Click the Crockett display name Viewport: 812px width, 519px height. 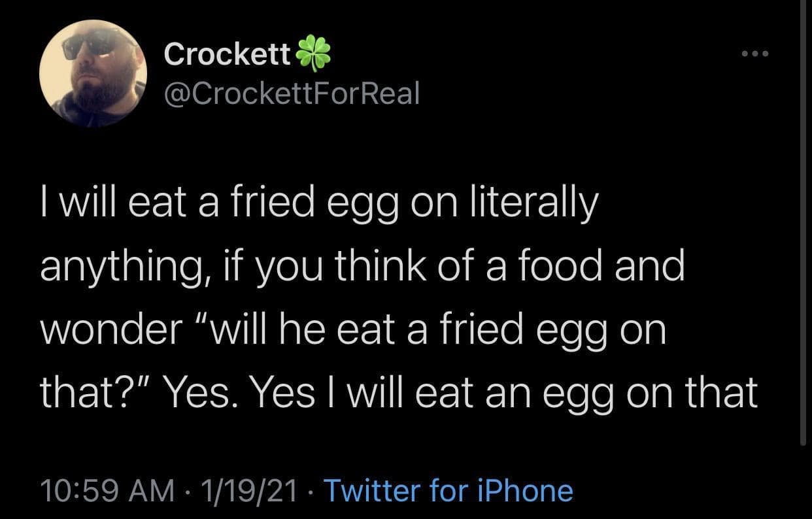pyautogui.click(x=228, y=55)
